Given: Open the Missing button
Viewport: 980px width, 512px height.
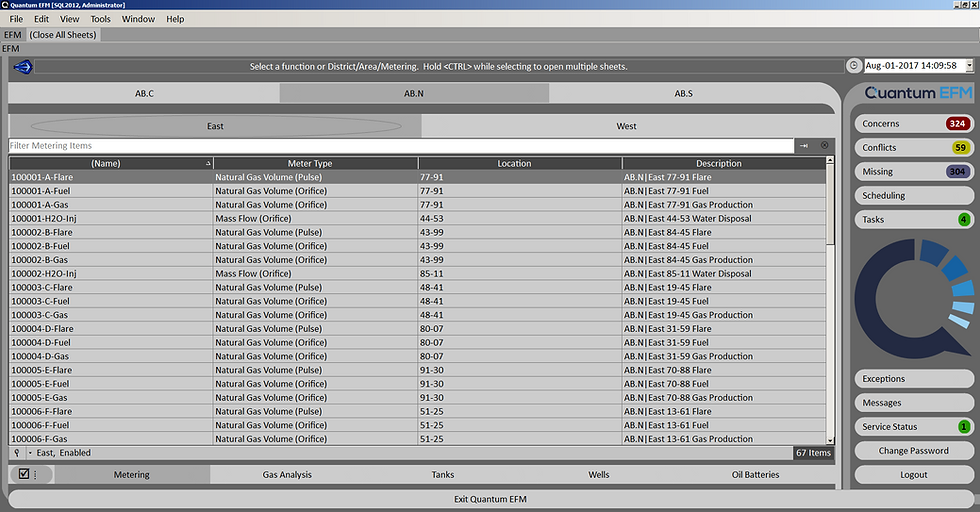Looking at the screenshot, I should [913, 171].
